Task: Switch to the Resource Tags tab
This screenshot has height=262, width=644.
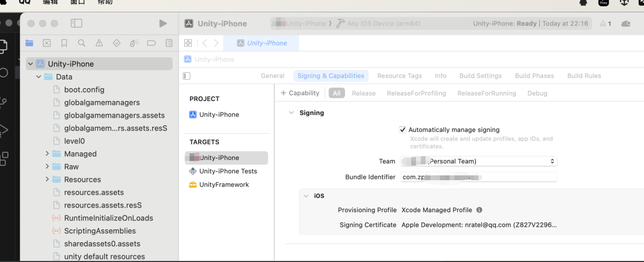Action: tap(399, 76)
